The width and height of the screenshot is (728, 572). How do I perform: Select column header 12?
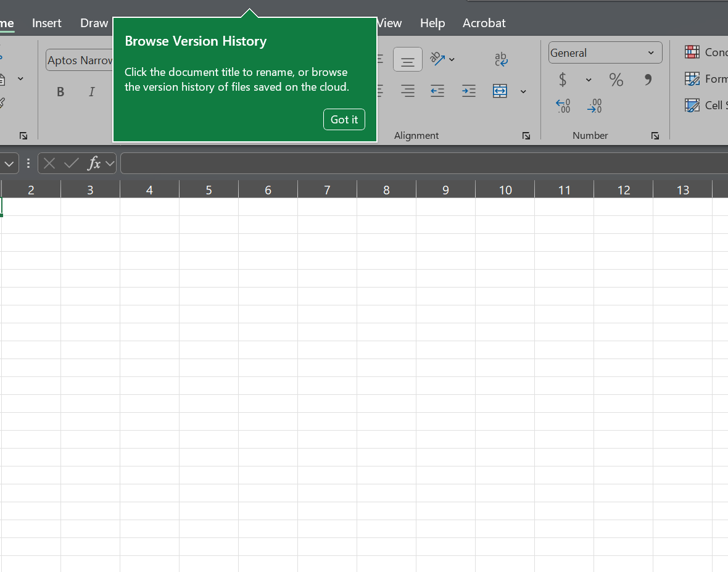pos(623,189)
